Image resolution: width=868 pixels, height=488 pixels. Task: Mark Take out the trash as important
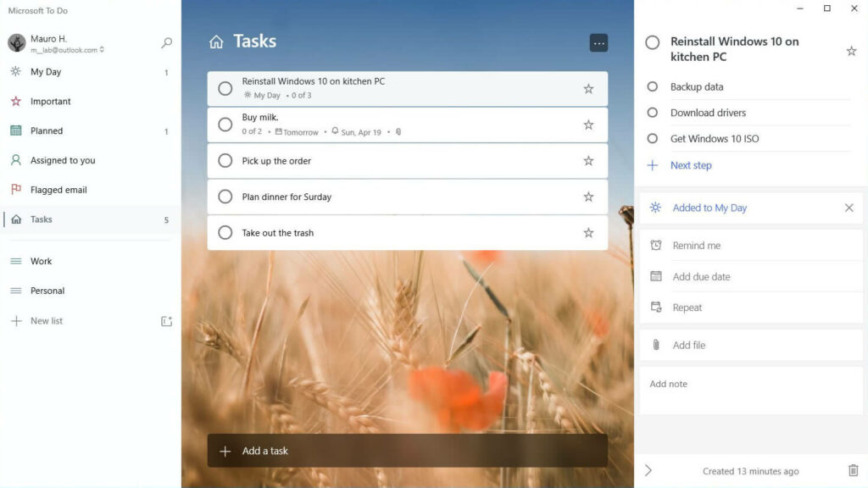(x=588, y=233)
